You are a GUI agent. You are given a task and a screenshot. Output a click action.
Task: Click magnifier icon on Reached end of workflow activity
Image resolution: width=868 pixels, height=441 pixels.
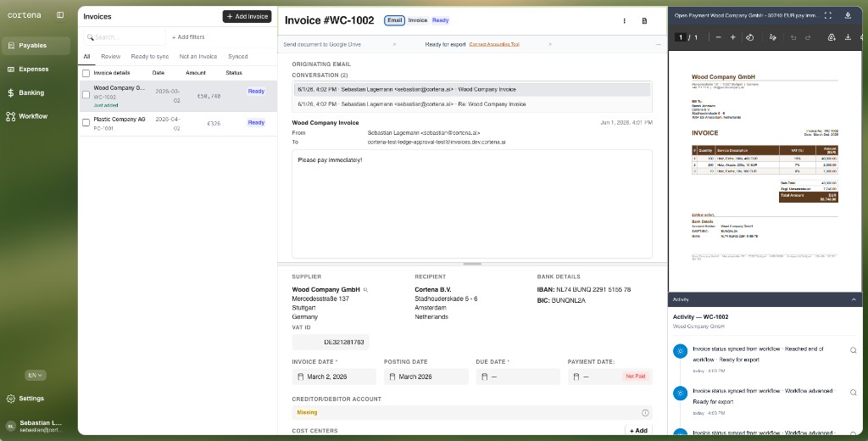click(853, 350)
